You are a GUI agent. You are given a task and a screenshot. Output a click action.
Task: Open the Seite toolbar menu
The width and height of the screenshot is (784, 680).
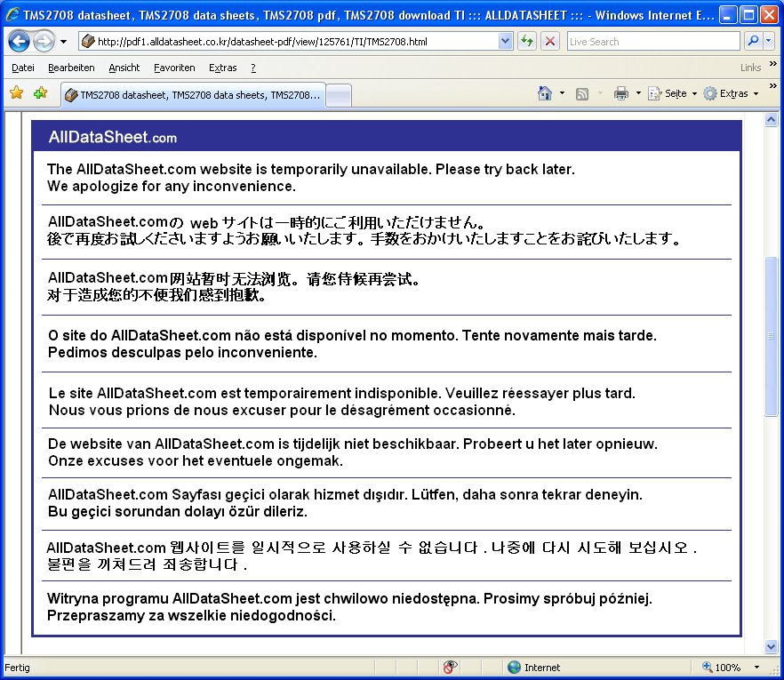pos(672,93)
